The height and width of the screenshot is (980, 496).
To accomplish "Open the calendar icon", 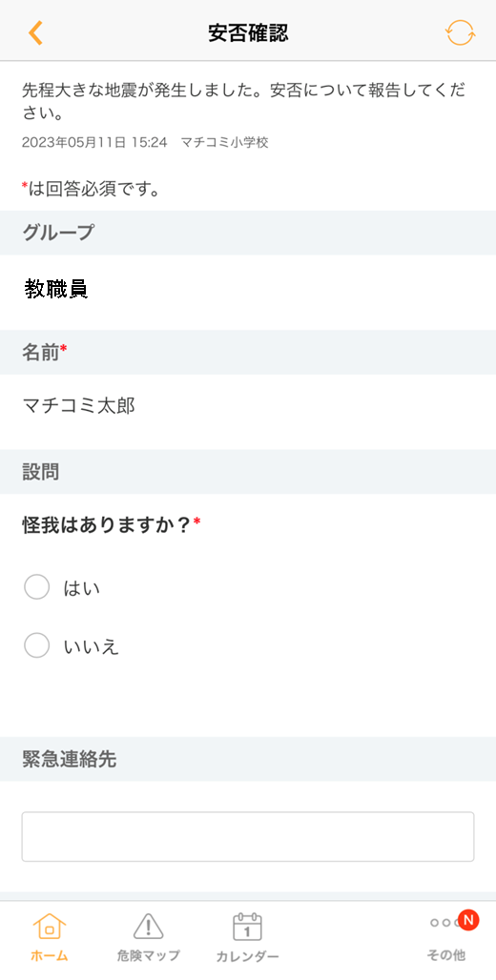I will (247, 927).
